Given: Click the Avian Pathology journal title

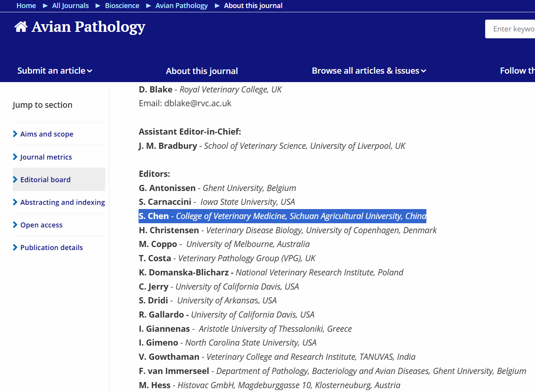Looking at the screenshot, I should (x=88, y=27).
